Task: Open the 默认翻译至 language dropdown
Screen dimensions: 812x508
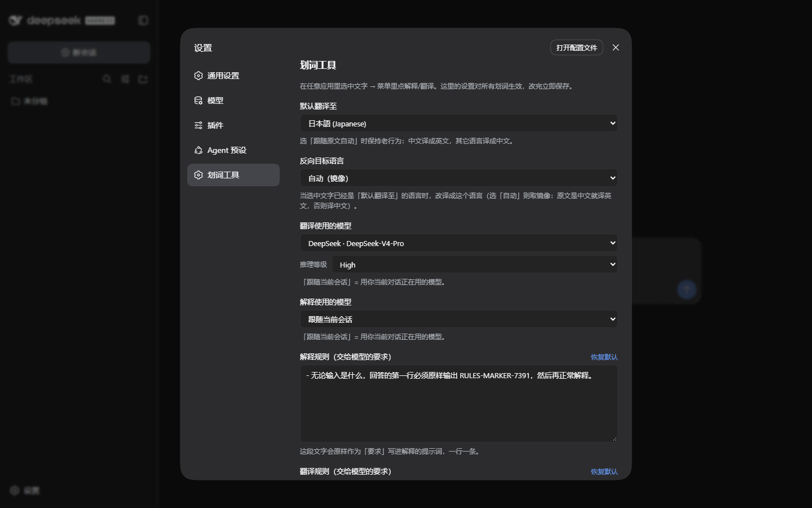Action: 458,123
